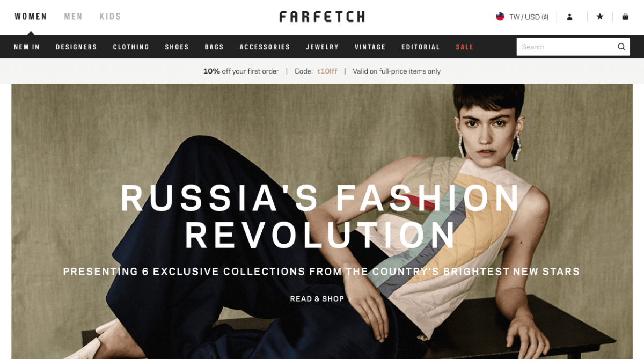This screenshot has width=644, height=359.
Task: Open the TW / USD ($) region selector
Action: tap(522, 17)
